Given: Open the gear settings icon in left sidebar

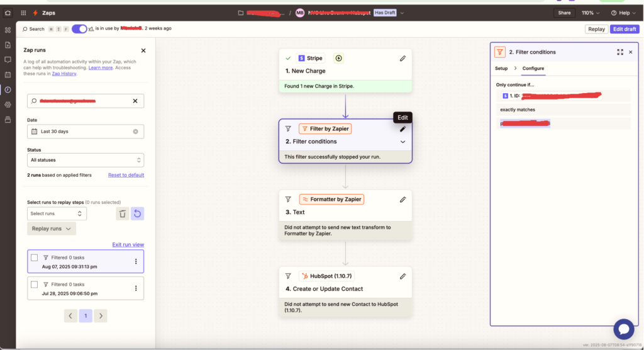Looking at the screenshot, I should tap(8, 105).
